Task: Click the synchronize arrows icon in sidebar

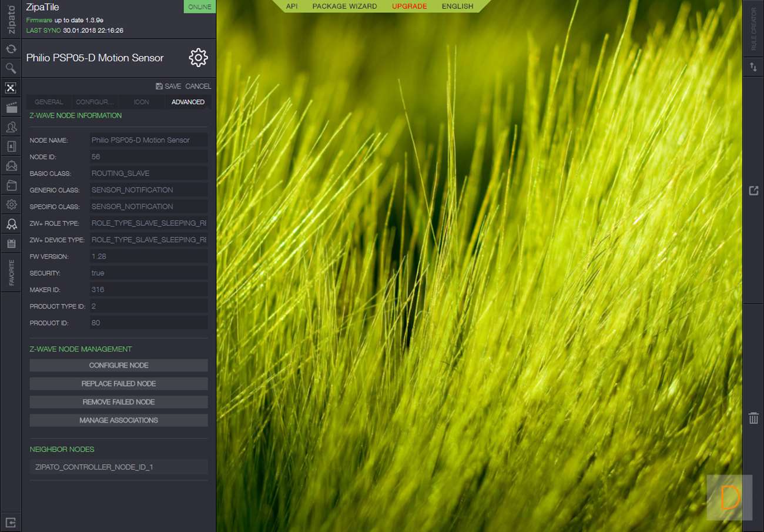Action: [x=11, y=49]
